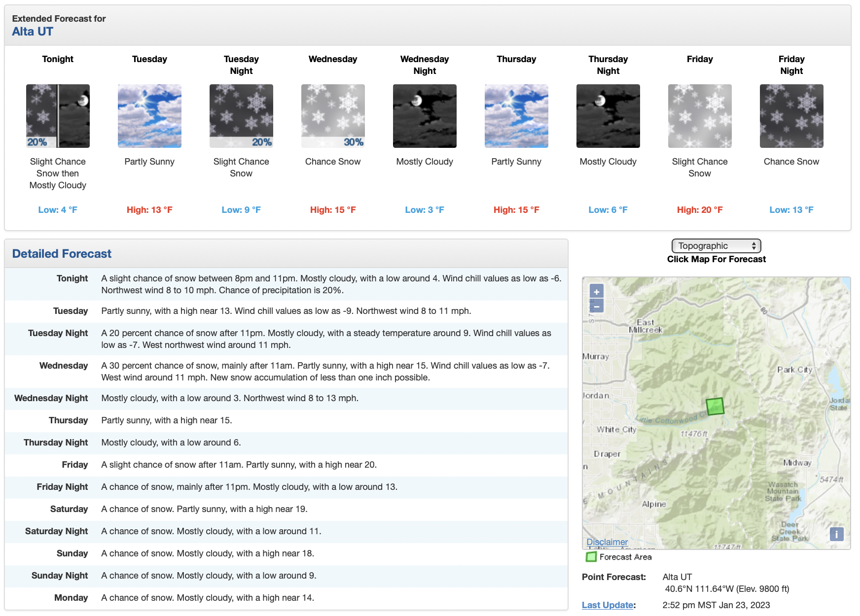
Task: Click the Forecast Area legend label
Action: pos(625,557)
